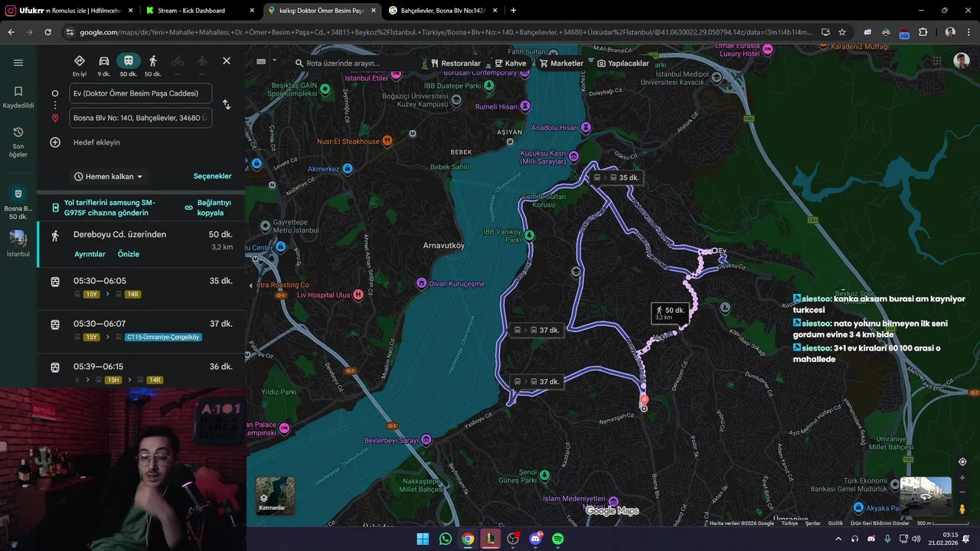Image resolution: width=980 pixels, height=551 pixels.
Task: Edit the Bosna Blv destination field
Action: point(140,118)
